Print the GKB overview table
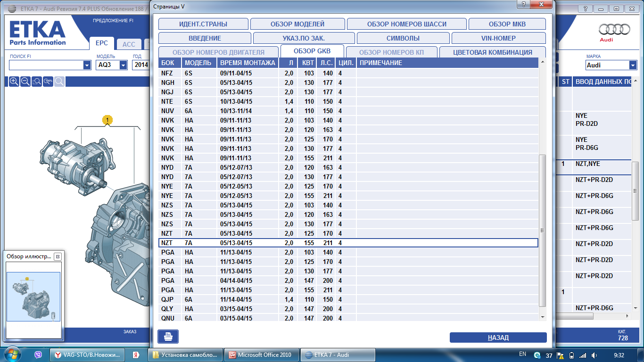Screen dimensions: 644x362 pos(168,337)
